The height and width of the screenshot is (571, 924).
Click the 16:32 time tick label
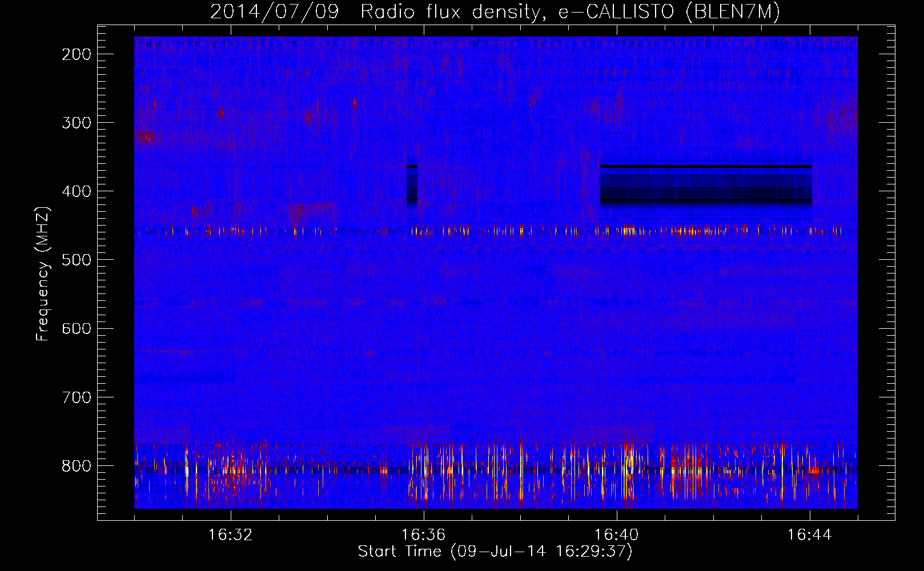[230, 535]
